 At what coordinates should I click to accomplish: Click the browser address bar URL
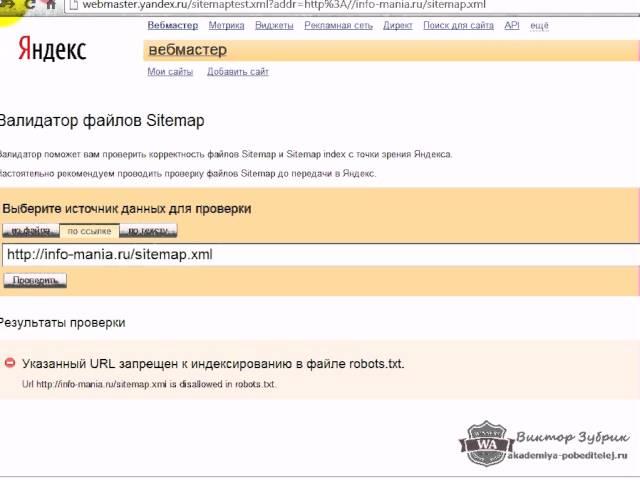(284, 5)
